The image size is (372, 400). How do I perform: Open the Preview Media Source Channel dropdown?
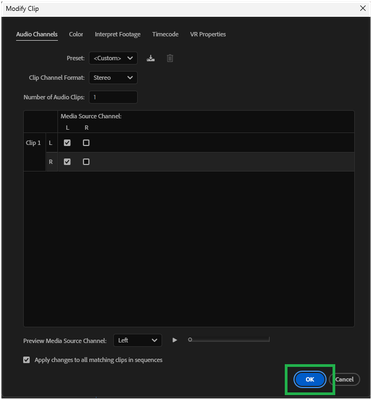click(138, 340)
